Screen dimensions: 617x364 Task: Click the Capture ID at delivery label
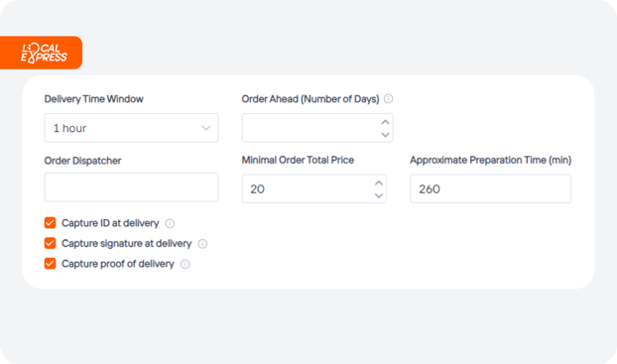[110, 223]
